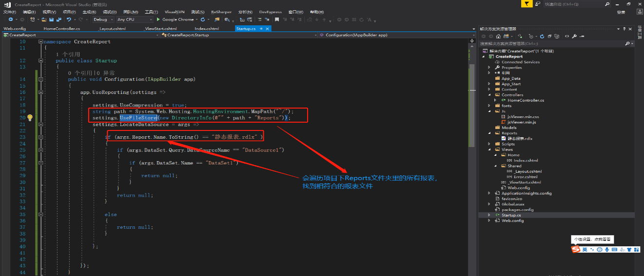
Task: Switch to the Web.config tab
Action: point(14,29)
